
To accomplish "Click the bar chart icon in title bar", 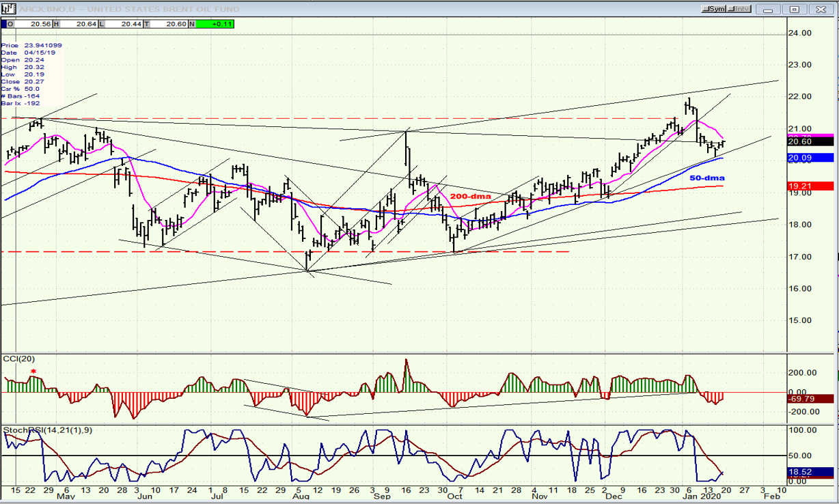I will coord(8,9).
